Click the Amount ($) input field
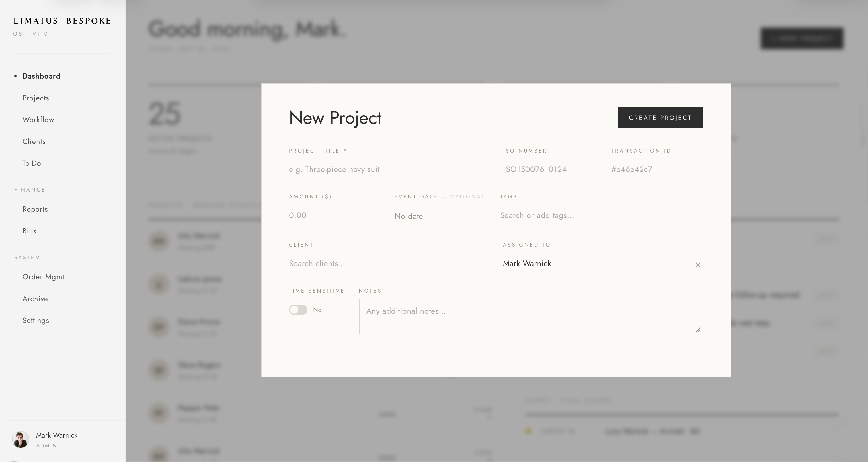868x462 pixels. [x=335, y=215]
